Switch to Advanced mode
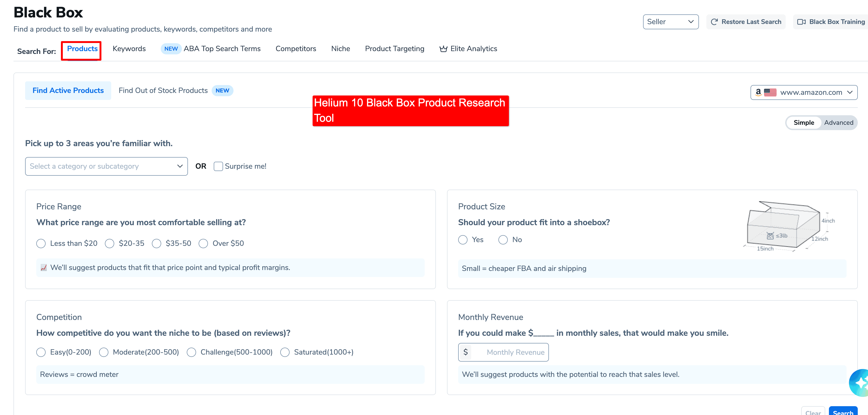This screenshot has height=415, width=868. tap(838, 122)
